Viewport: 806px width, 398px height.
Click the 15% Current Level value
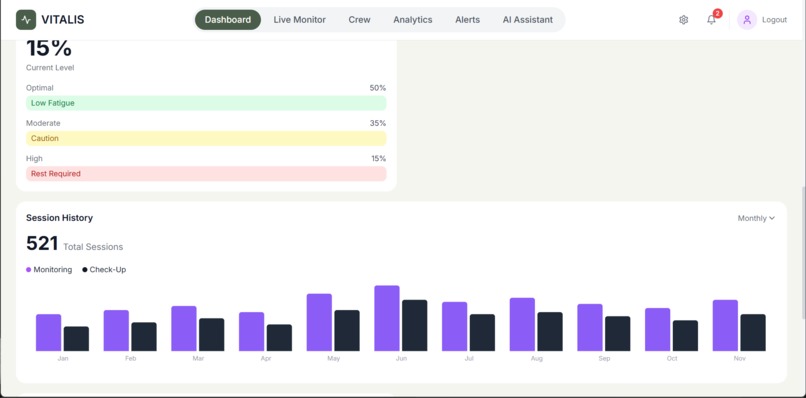coord(48,49)
